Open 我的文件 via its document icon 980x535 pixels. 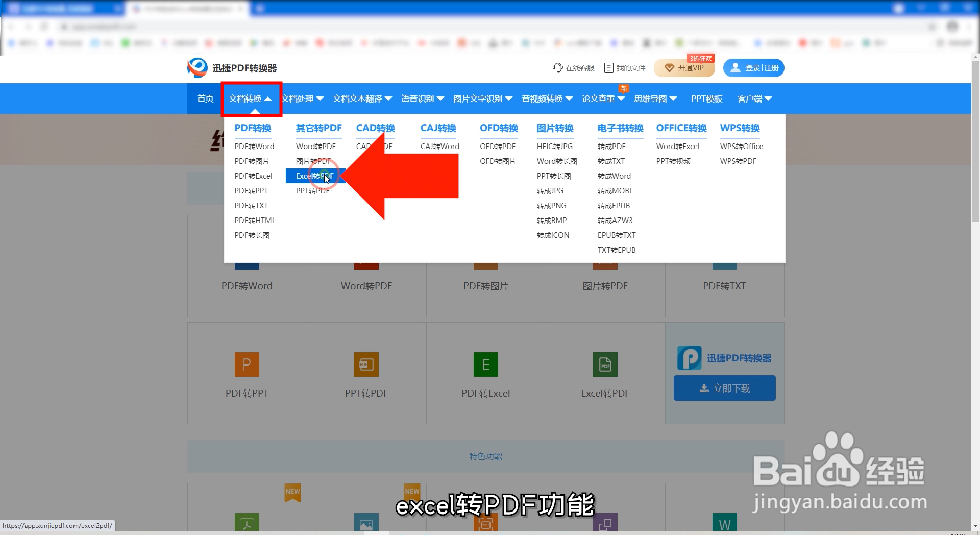[x=608, y=67]
